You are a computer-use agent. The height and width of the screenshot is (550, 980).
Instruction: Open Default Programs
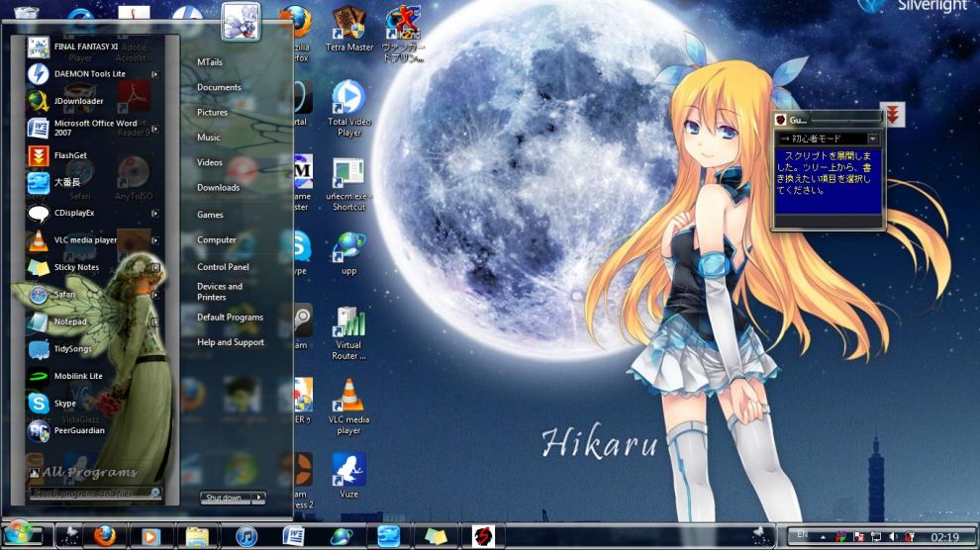[230, 318]
